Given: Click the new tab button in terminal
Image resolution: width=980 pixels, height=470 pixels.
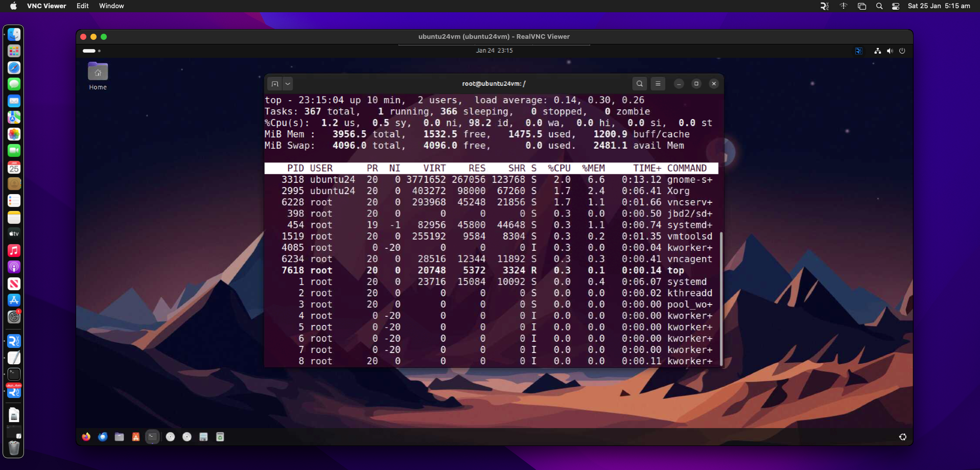Looking at the screenshot, I should [275, 84].
